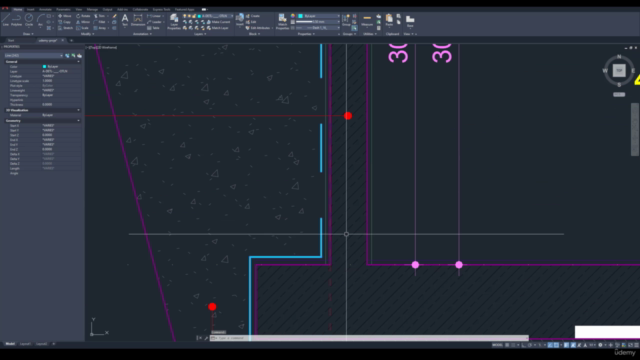This screenshot has height=360, width=640.
Task: Activate the Rotate command
Action: tap(83, 16)
